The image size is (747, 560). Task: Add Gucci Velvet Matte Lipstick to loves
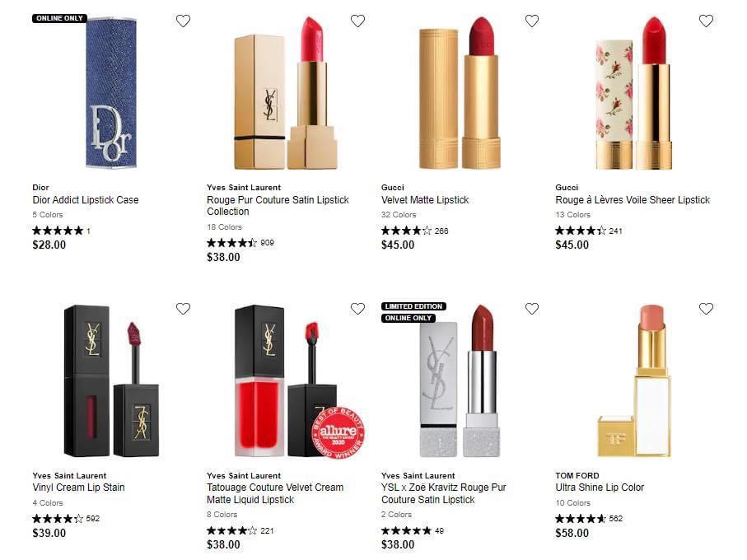click(x=532, y=21)
